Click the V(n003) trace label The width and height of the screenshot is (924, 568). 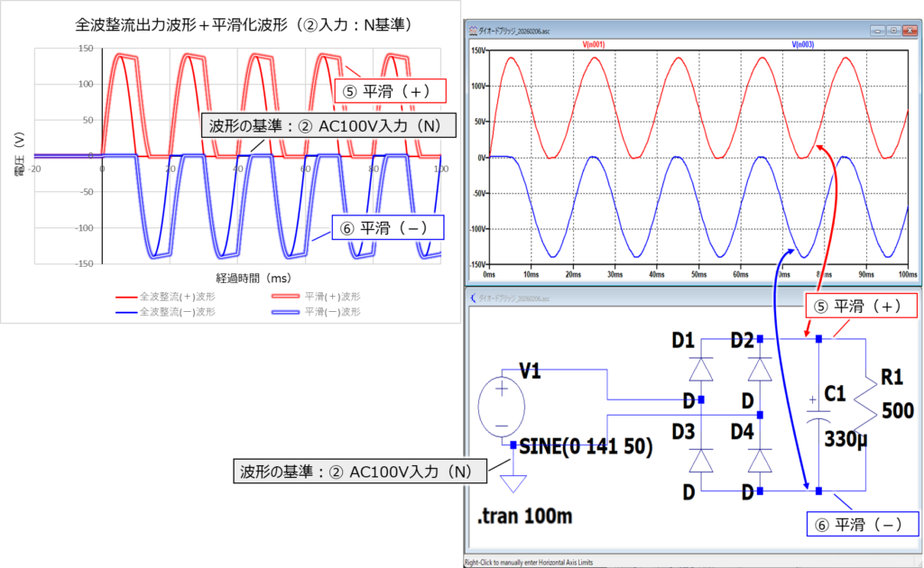805,43
